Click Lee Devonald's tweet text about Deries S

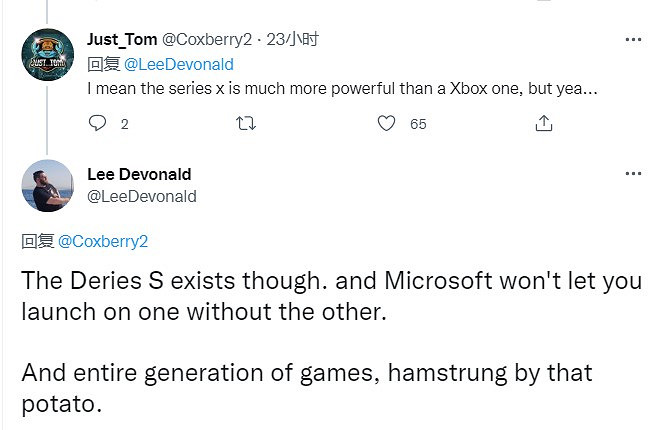330,295
